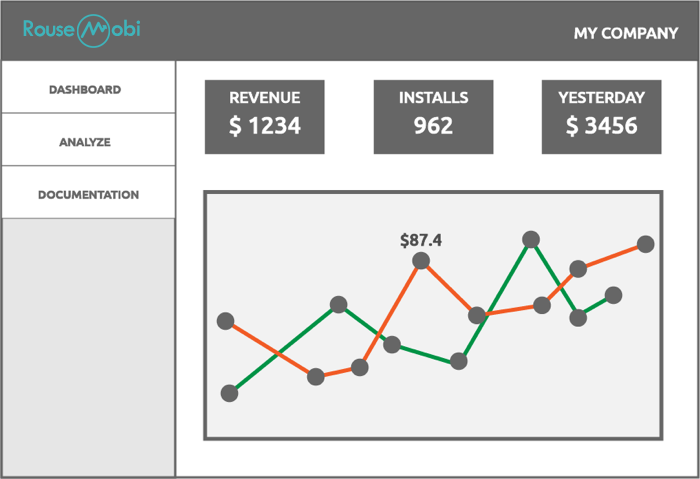700x479 pixels.
Task: Click the data point labeled $87.4
Action: coord(421,260)
